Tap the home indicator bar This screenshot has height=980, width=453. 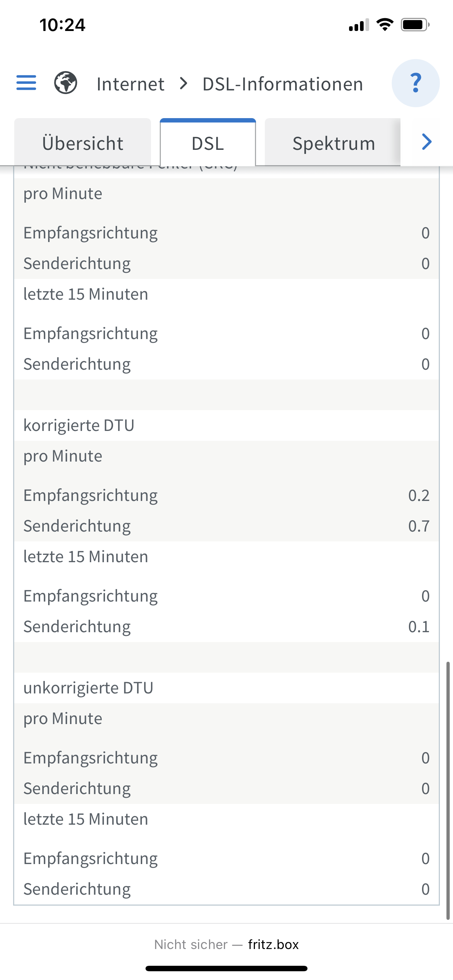coord(226,968)
